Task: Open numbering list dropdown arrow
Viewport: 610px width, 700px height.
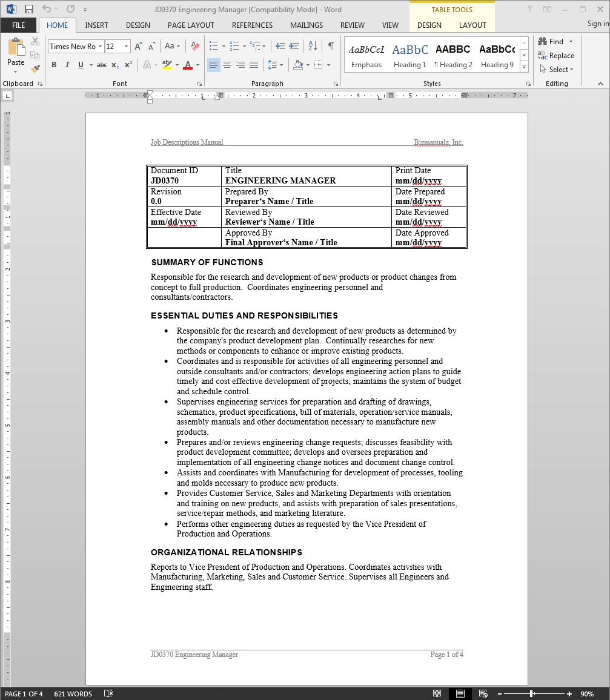Action: pos(244,46)
